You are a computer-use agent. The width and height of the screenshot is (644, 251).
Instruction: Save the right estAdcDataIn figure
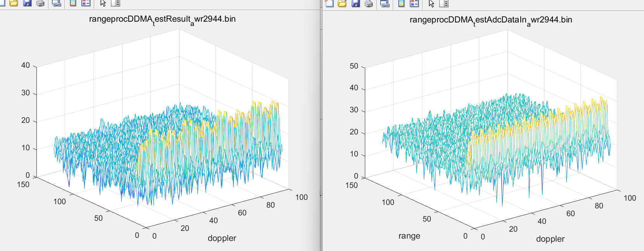[x=356, y=3]
